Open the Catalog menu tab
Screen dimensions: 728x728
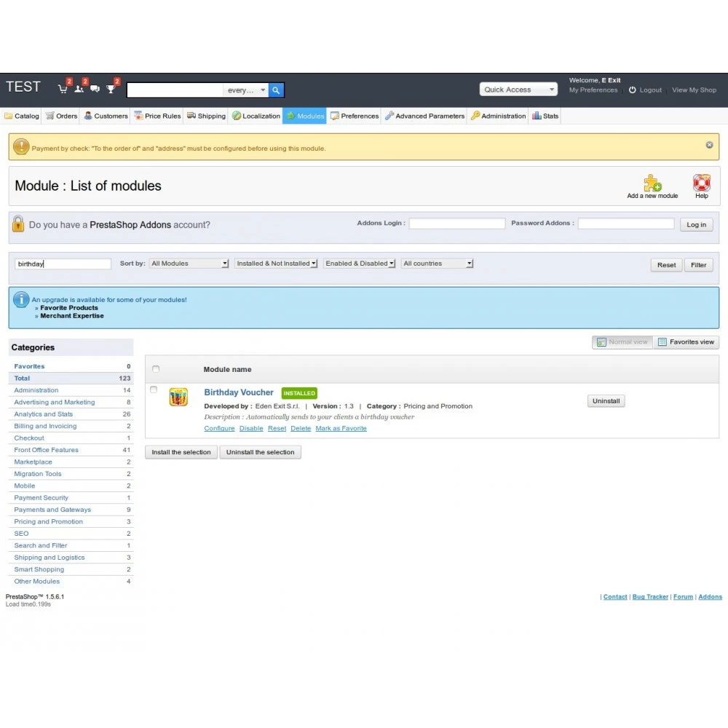pyautogui.click(x=22, y=116)
